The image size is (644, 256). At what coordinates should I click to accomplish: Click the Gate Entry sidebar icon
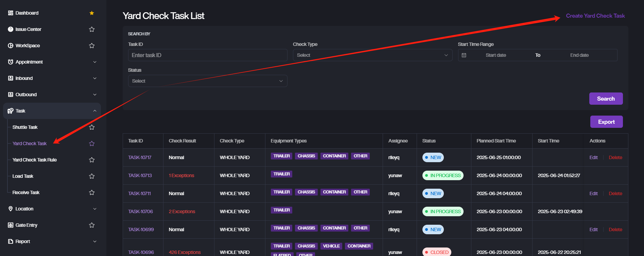(11, 225)
